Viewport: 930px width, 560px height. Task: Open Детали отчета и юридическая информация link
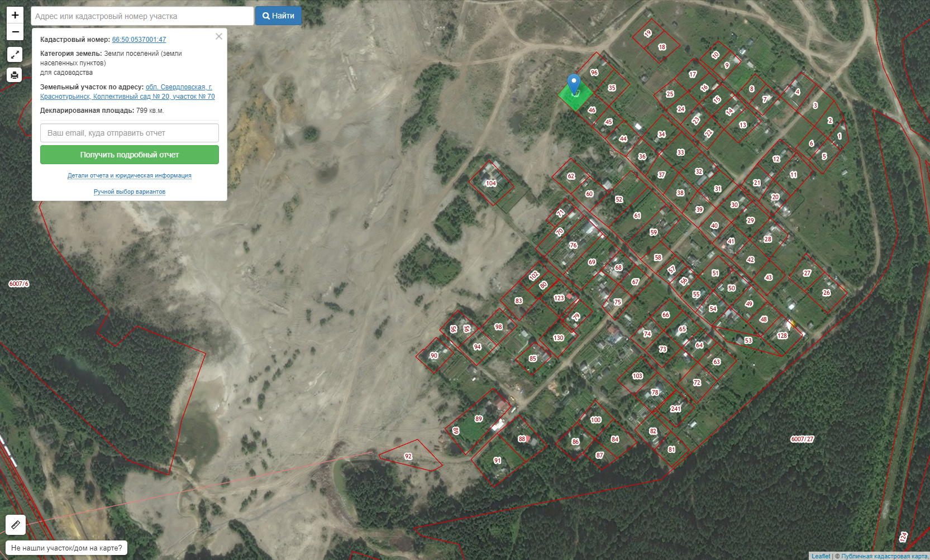pos(130,175)
